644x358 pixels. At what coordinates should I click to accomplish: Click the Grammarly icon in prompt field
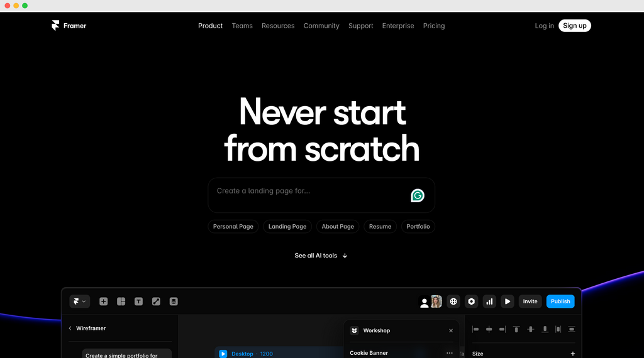tap(418, 196)
